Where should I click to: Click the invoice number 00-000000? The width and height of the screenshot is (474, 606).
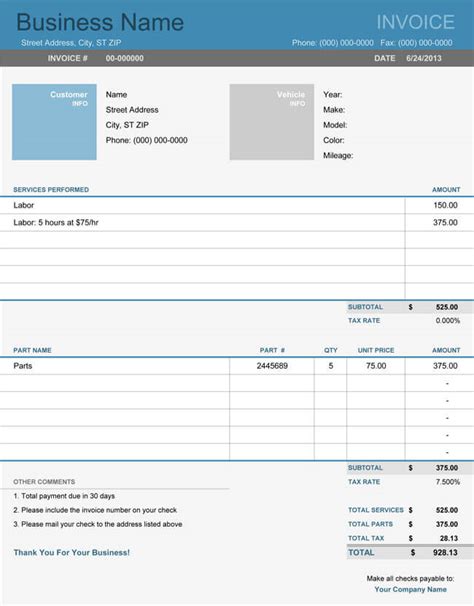coord(124,58)
